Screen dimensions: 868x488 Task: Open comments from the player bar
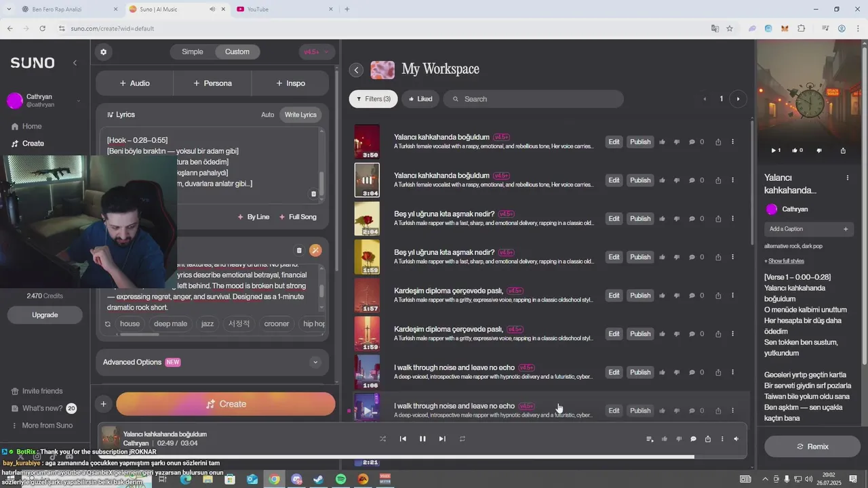pos(693,439)
